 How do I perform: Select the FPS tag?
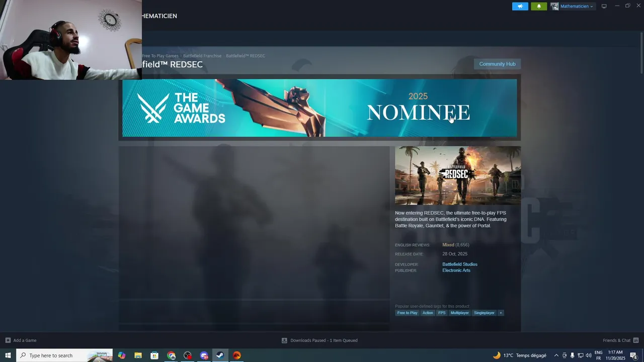[x=442, y=313]
